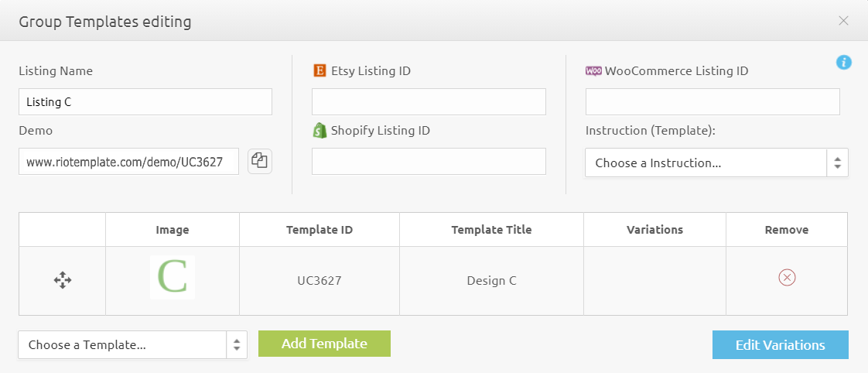Viewport: 868px width, 373px height.
Task: Focus the Listing Name input field
Action: pos(145,101)
